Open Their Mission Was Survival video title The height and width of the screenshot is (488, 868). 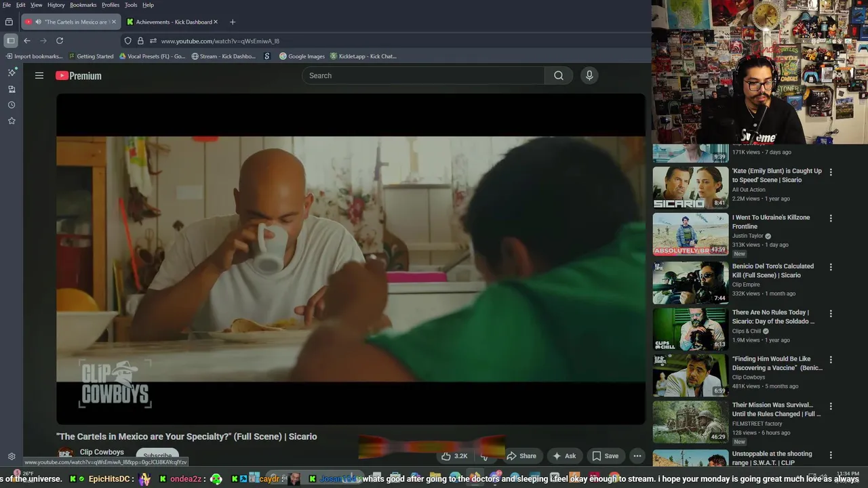coord(776,409)
